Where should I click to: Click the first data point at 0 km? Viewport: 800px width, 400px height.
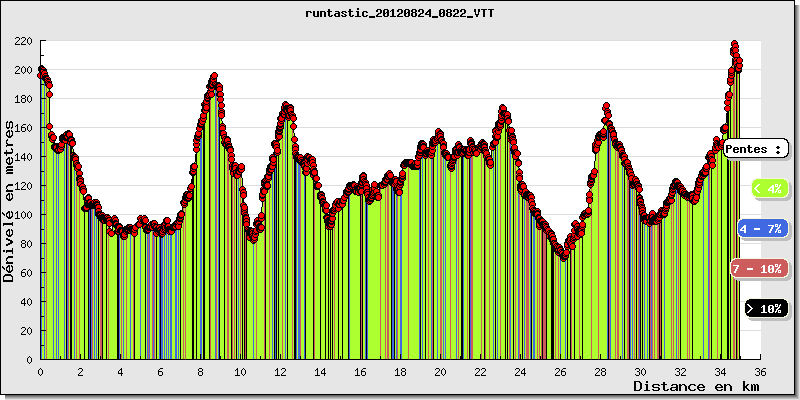41,74
